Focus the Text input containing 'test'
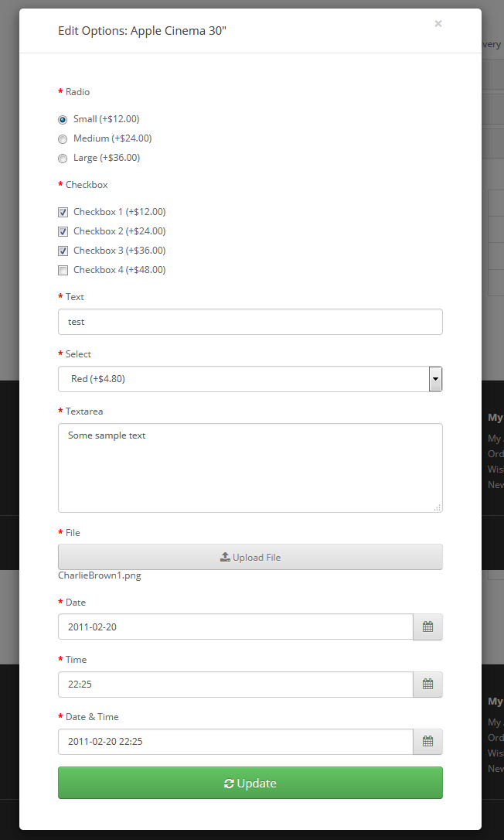The width and height of the screenshot is (504, 840). point(250,322)
